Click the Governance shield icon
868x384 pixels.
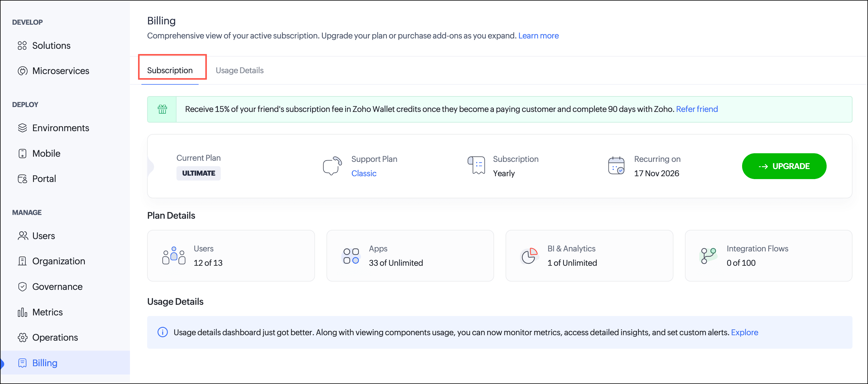(x=22, y=287)
